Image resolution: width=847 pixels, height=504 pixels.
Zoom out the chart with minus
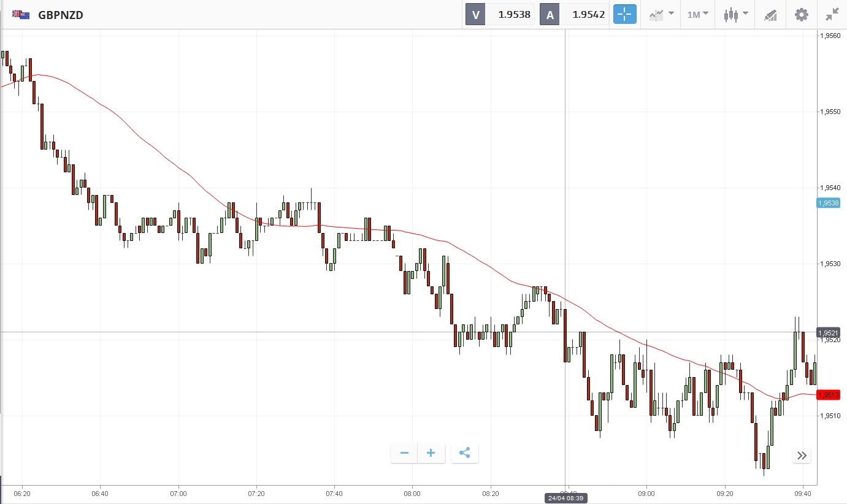404,453
